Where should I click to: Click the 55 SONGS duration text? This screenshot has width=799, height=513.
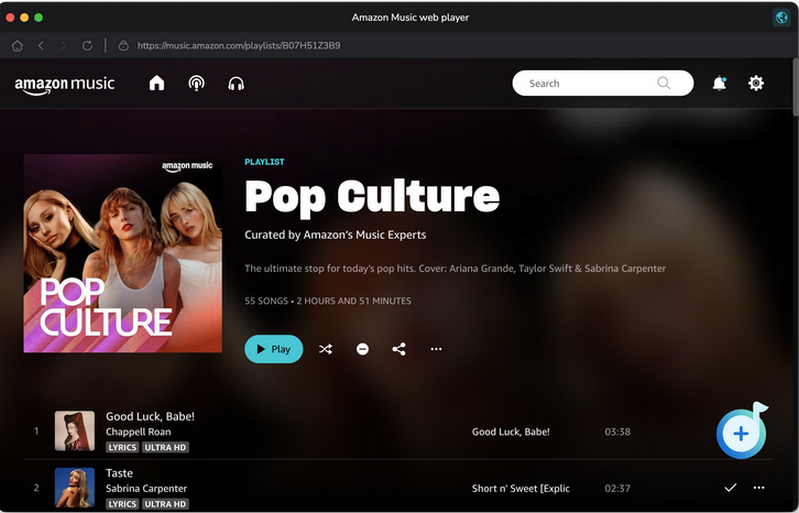(x=328, y=301)
